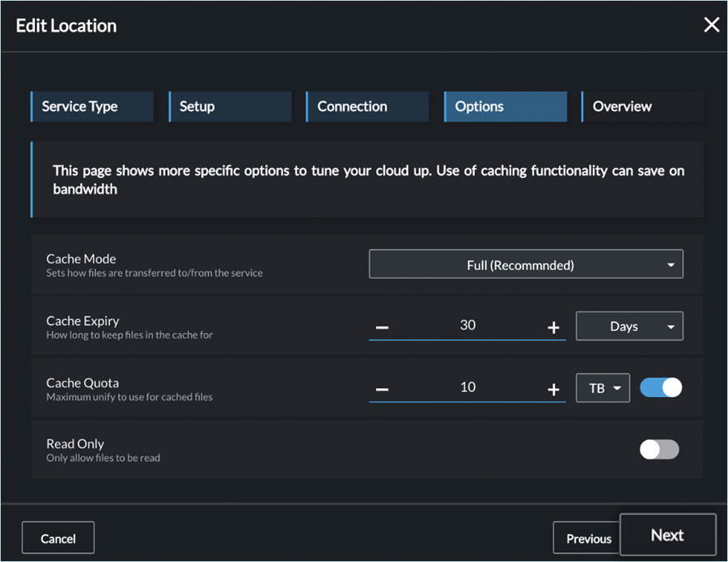Jump to the Overview tab
728x562 pixels.
(x=641, y=107)
